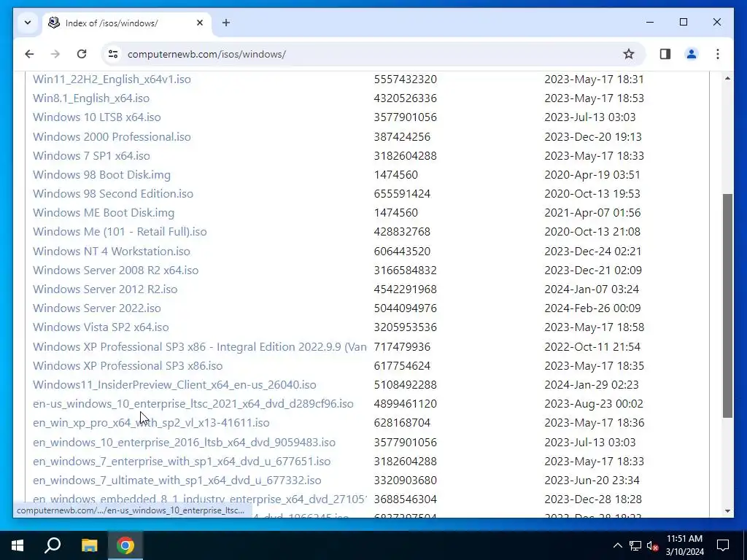
Task: Open the Chrome profile avatar
Action: point(692,54)
